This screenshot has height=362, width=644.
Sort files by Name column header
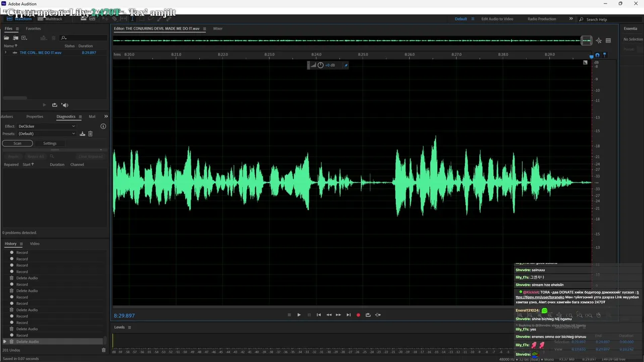[x=11, y=46]
